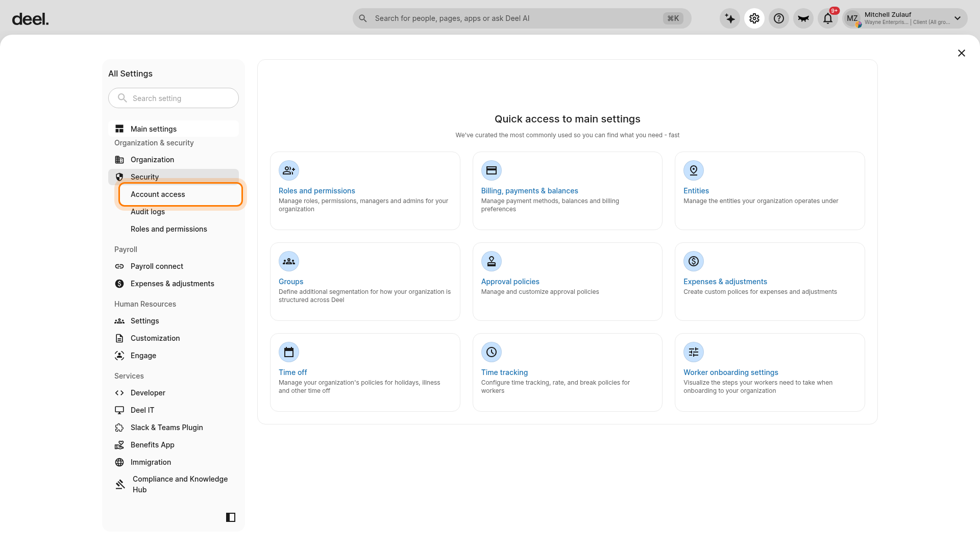This screenshot has height=551, width=980.
Task: Open the Time tracking card link
Action: coord(504,372)
